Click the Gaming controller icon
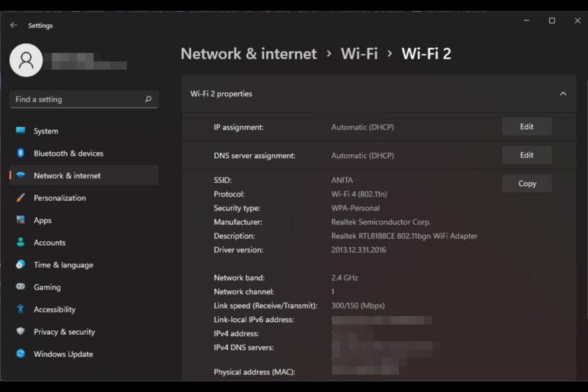588x392 pixels. pos(21,286)
